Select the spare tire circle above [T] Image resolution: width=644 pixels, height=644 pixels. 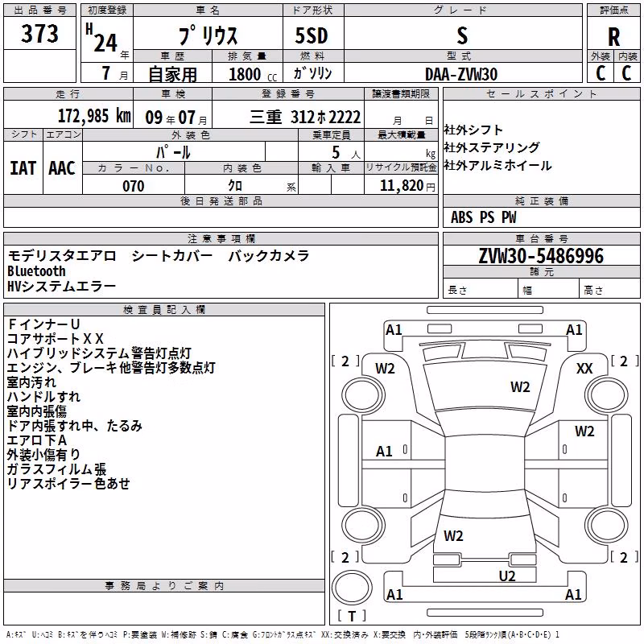click(x=352, y=588)
